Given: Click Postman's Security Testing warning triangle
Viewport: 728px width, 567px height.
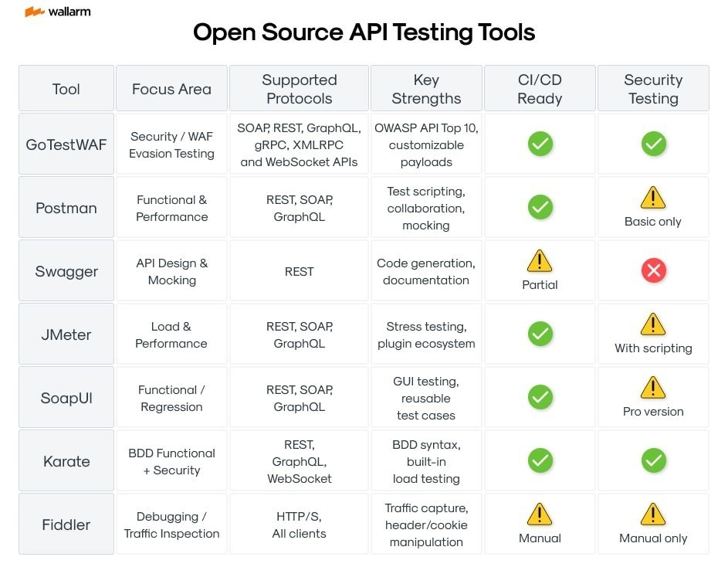Looking at the screenshot, I should tap(653, 198).
